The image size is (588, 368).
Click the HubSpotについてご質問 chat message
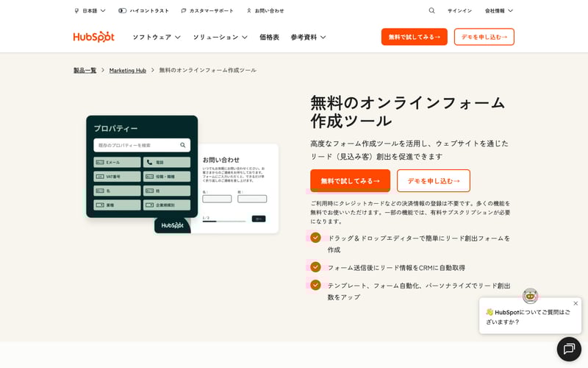(528, 317)
